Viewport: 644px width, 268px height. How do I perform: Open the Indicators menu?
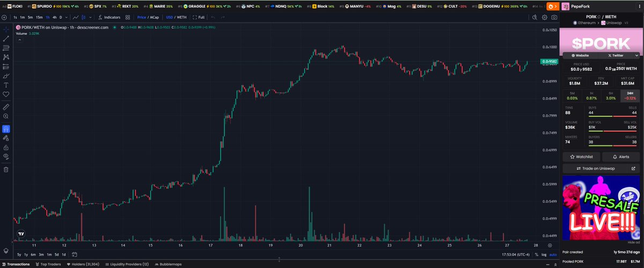[109, 17]
